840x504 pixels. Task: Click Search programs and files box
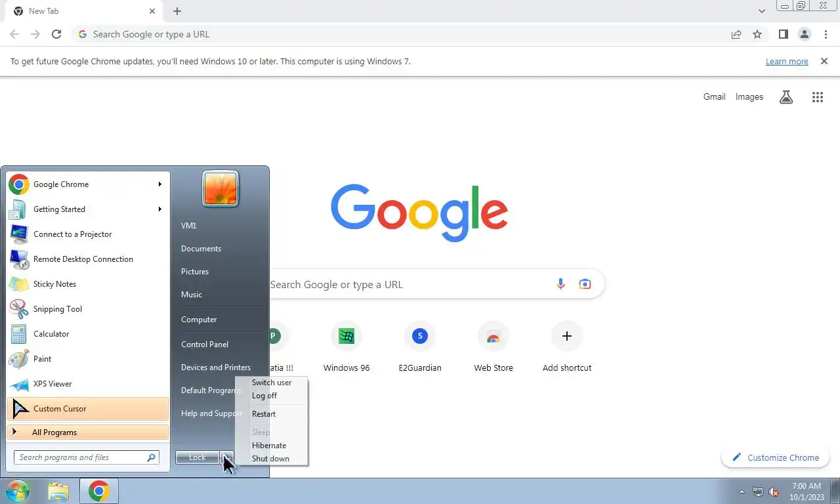click(x=86, y=457)
